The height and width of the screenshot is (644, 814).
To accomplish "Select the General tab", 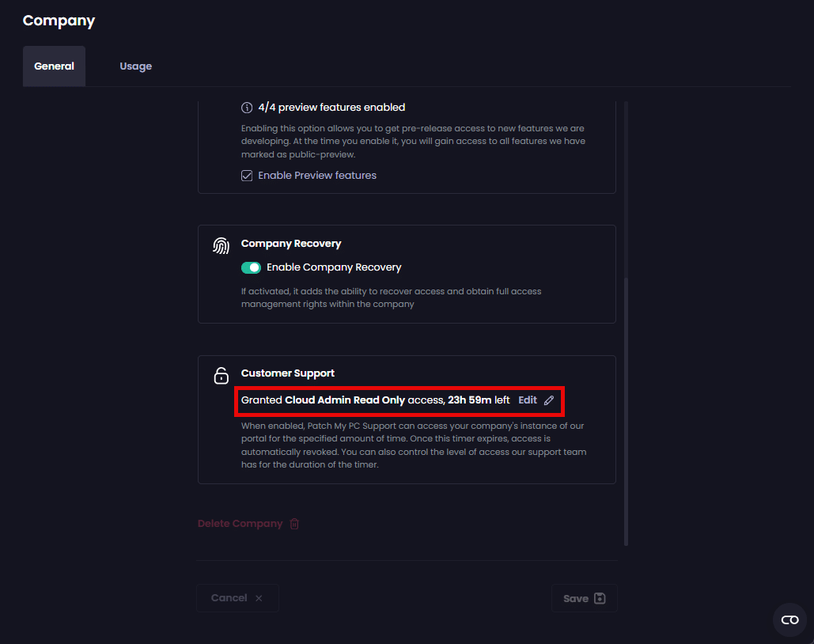I will pos(54,66).
